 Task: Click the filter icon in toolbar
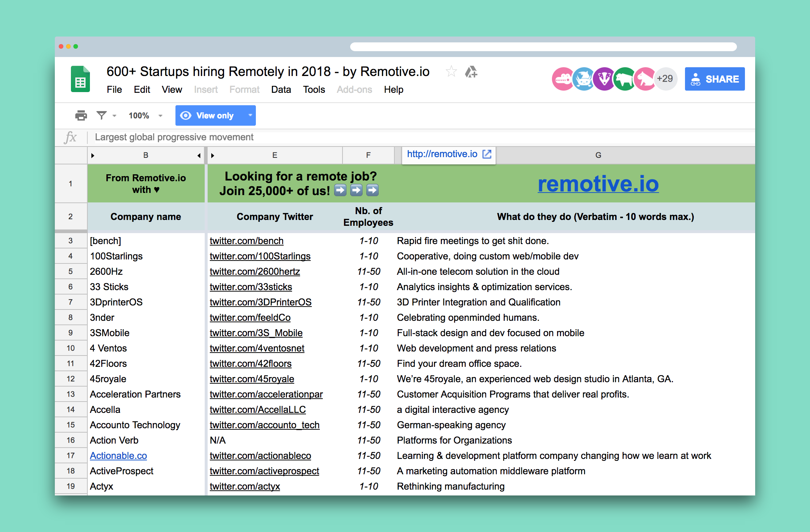pyautogui.click(x=102, y=115)
